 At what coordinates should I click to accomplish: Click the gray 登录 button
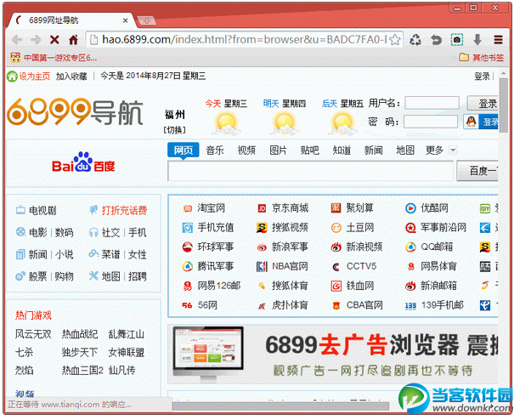483,104
